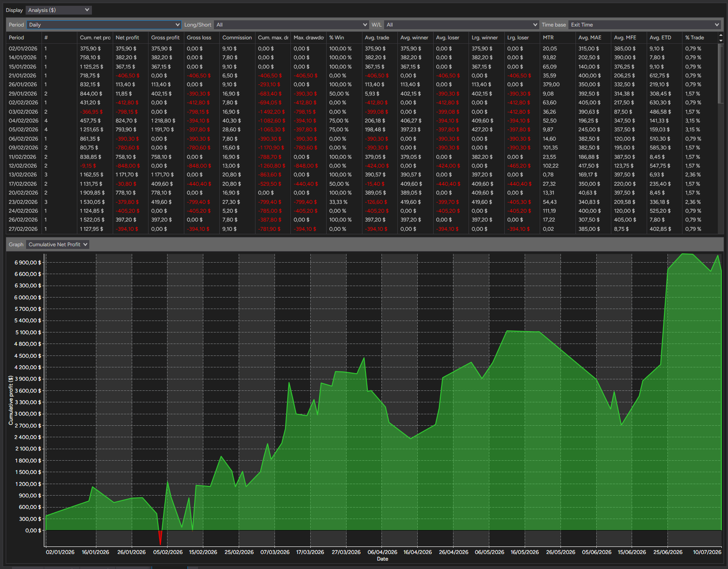This screenshot has height=569, width=728.
Task: Click the Avg. MFE column header
Action: (x=629, y=38)
